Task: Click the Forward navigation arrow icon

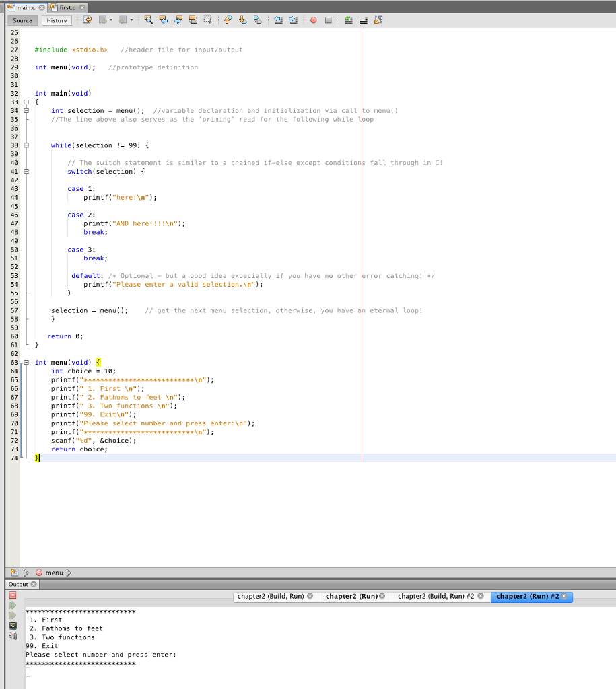Action: (x=123, y=20)
